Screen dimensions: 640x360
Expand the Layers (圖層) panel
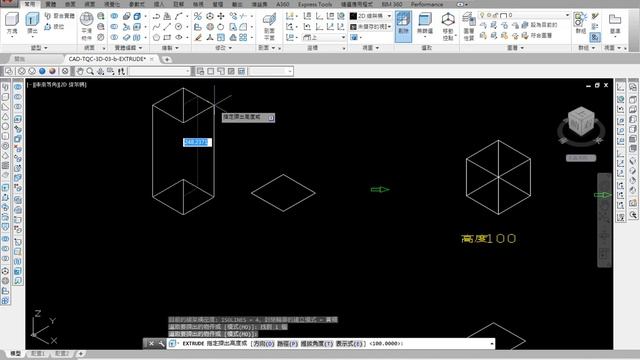(x=515, y=48)
